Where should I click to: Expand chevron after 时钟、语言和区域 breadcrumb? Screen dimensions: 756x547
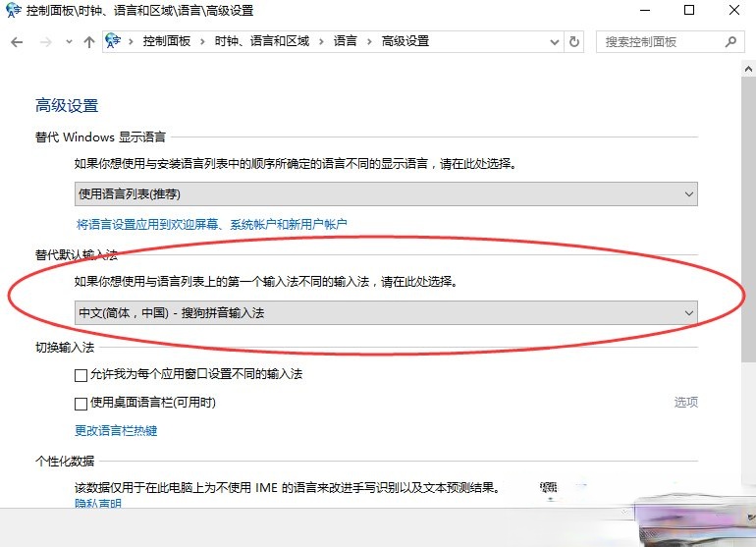321,42
